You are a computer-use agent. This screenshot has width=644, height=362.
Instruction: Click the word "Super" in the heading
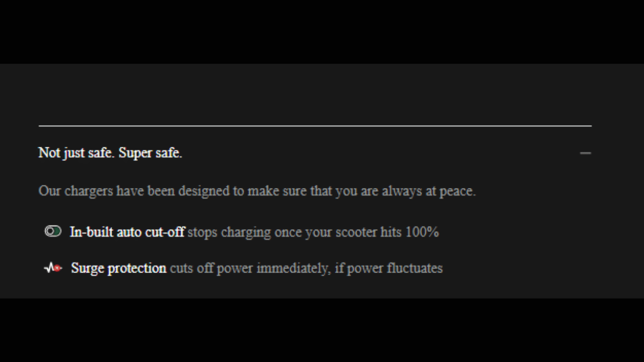click(135, 153)
